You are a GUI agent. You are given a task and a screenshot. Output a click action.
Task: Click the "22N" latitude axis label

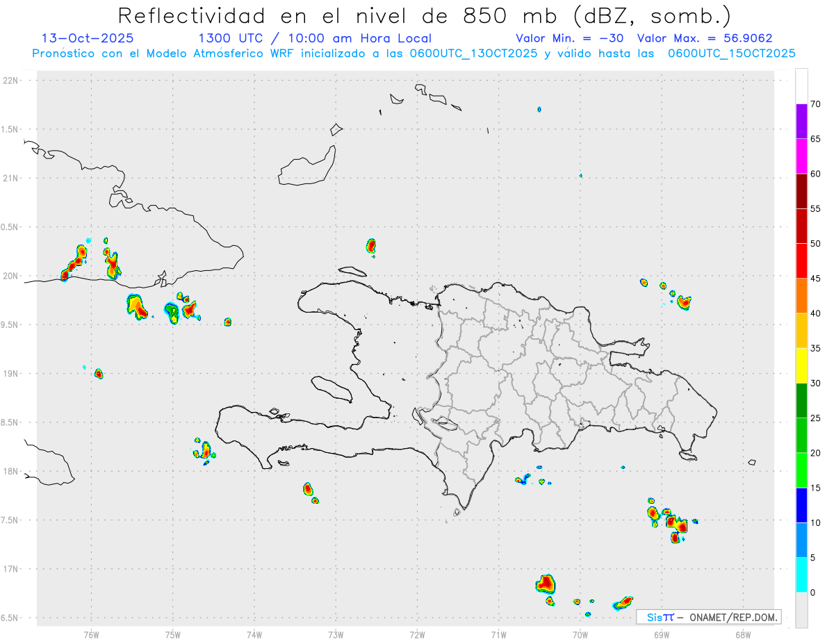coord(12,81)
